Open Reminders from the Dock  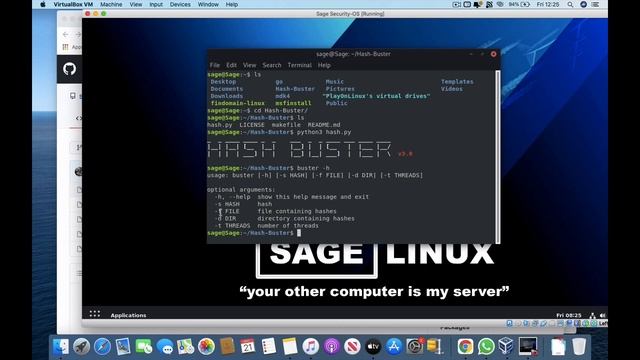pos(269,347)
